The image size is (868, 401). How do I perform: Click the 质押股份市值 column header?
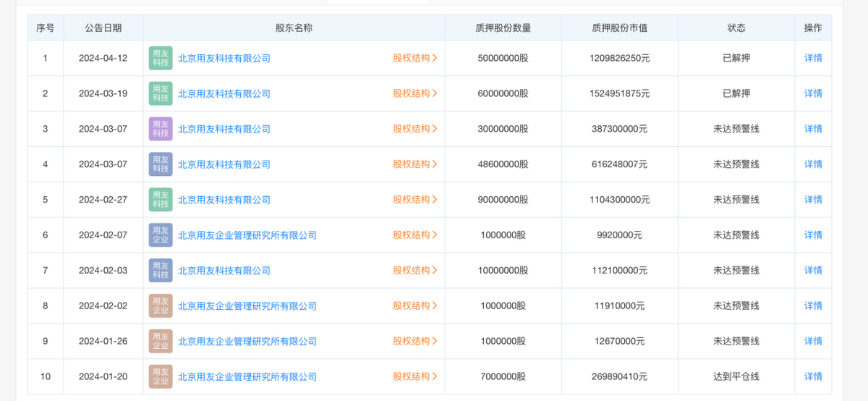[x=619, y=28]
